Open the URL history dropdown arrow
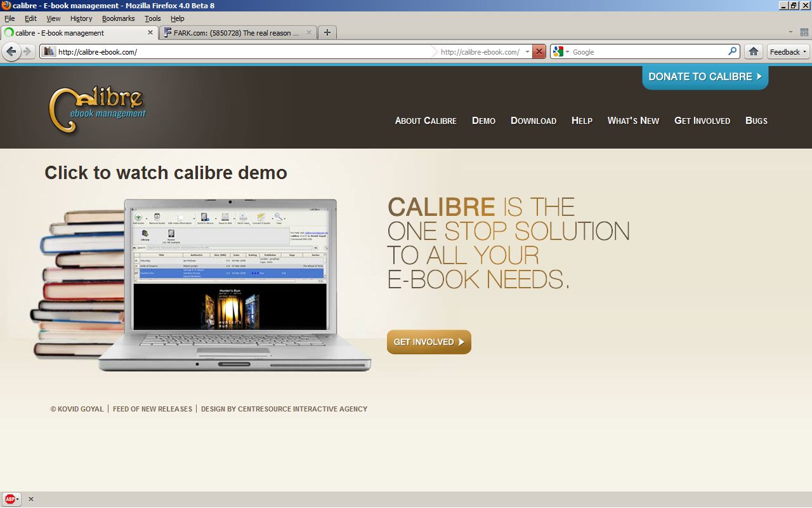The height and width of the screenshot is (508, 812). [527, 52]
